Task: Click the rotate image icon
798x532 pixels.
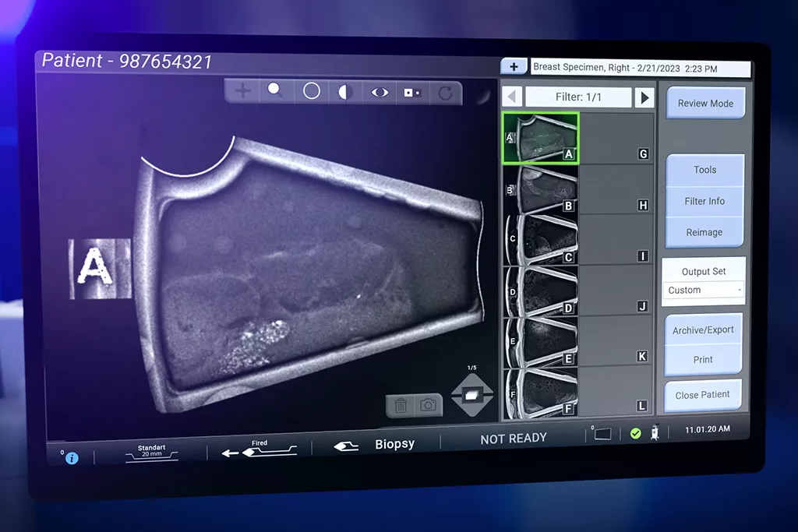Action: click(444, 92)
